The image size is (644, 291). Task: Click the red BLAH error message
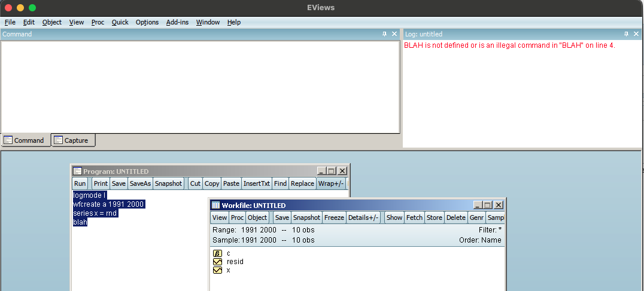coord(510,45)
